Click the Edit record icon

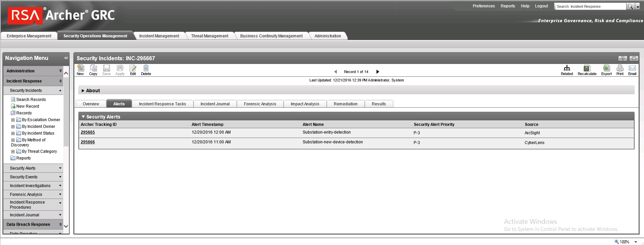tap(133, 68)
